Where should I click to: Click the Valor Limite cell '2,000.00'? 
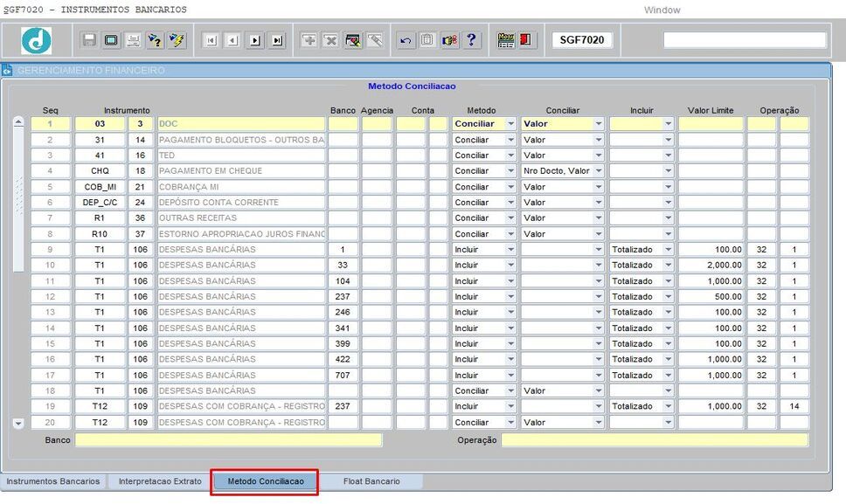[711, 266]
